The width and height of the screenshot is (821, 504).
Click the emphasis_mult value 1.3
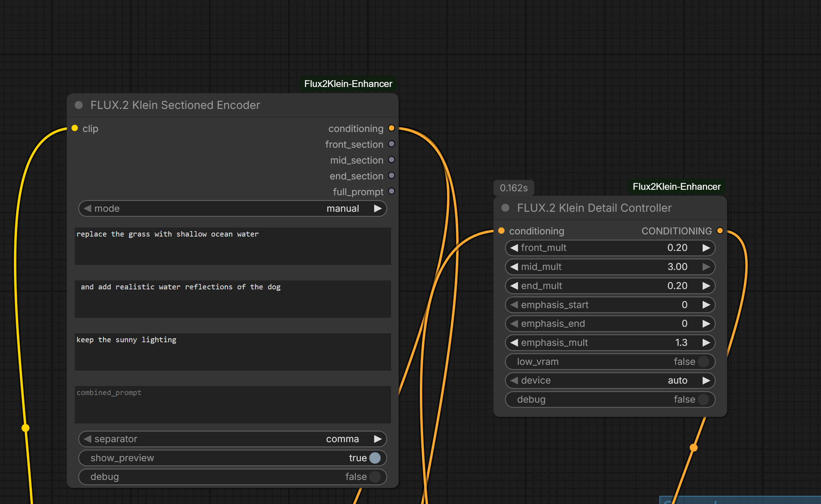[681, 343]
